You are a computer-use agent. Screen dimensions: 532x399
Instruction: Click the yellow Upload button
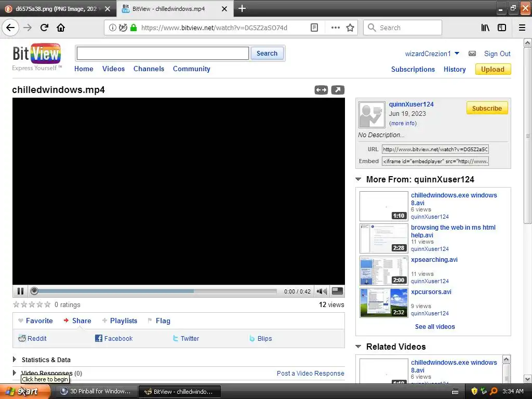[x=493, y=69]
